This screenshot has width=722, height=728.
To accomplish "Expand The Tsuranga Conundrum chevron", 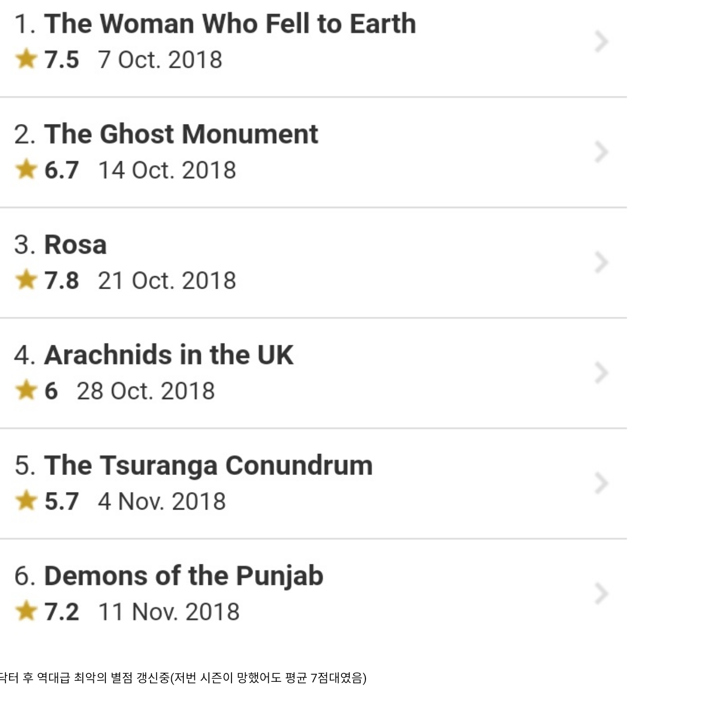I will click(x=601, y=483).
